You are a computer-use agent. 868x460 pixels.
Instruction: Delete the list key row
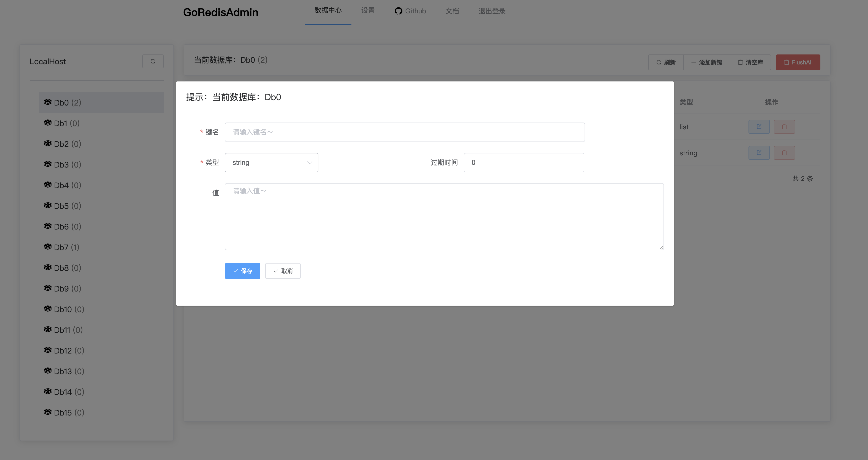pyautogui.click(x=784, y=127)
